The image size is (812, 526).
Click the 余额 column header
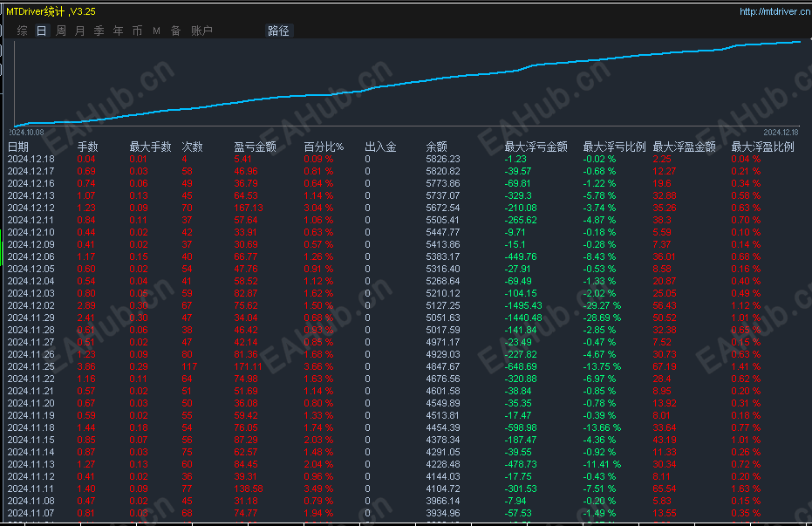pos(437,147)
